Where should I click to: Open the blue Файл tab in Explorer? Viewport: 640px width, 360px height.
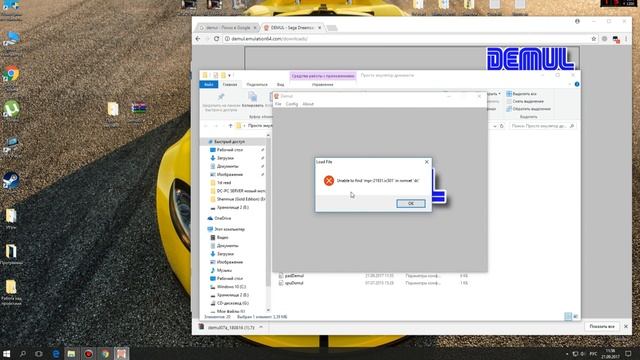coord(209,84)
